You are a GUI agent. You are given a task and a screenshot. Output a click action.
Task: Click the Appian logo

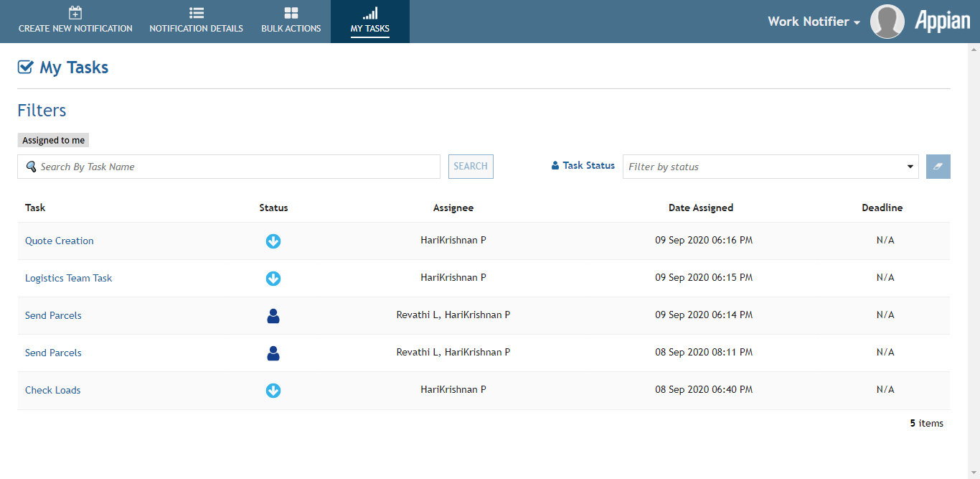pos(942,22)
